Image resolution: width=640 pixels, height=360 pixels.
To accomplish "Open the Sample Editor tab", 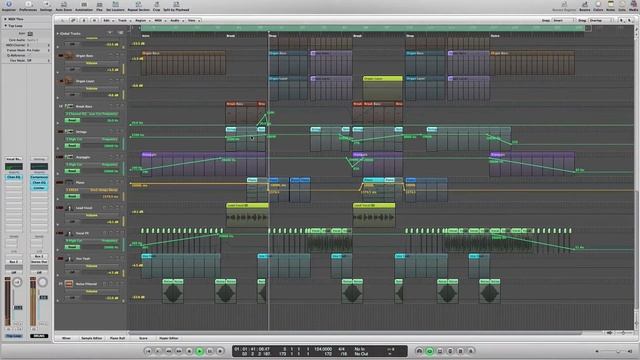I will click(91, 338).
